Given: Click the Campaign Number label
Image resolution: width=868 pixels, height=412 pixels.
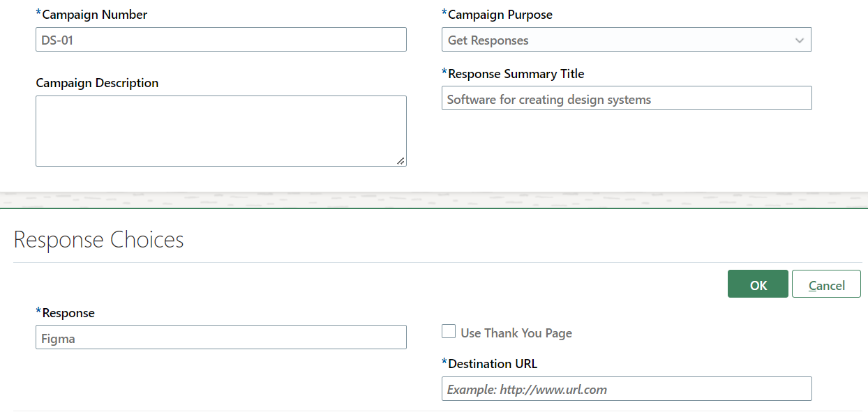Looking at the screenshot, I should tap(95, 15).
